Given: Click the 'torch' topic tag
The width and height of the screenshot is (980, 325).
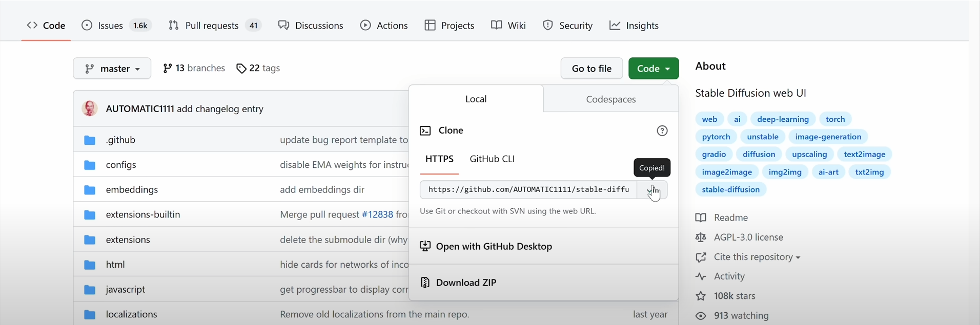Looking at the screenshot, I should click(835, 119).
